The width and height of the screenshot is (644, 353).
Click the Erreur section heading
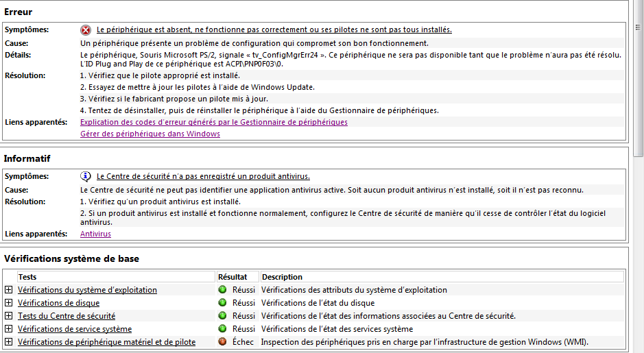coord(18,12)
